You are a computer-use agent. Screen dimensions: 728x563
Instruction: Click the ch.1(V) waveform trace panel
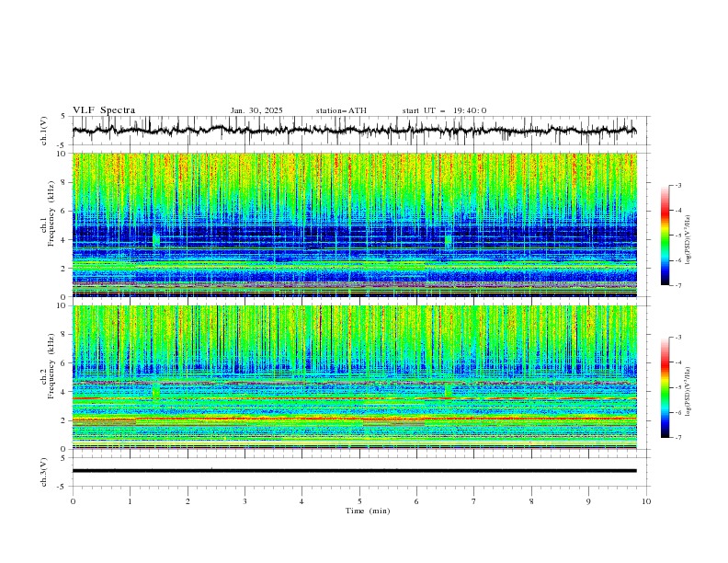click(x=360, y=131)
